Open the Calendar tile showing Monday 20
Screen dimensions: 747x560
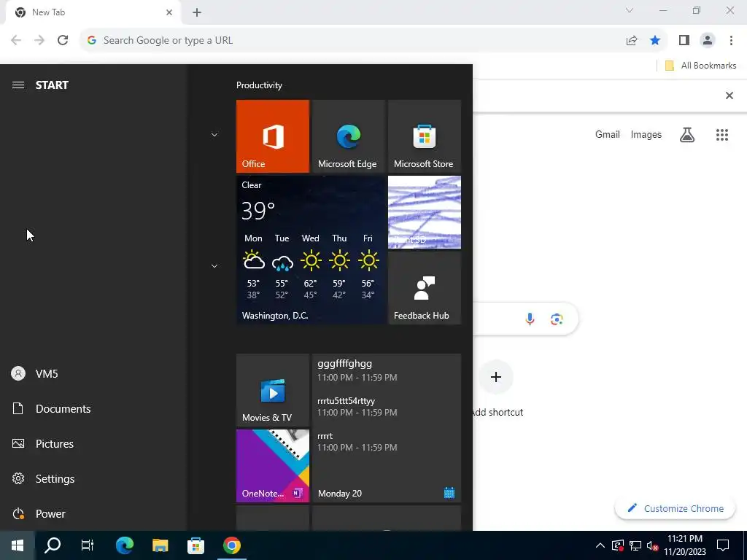pos(387,427)
